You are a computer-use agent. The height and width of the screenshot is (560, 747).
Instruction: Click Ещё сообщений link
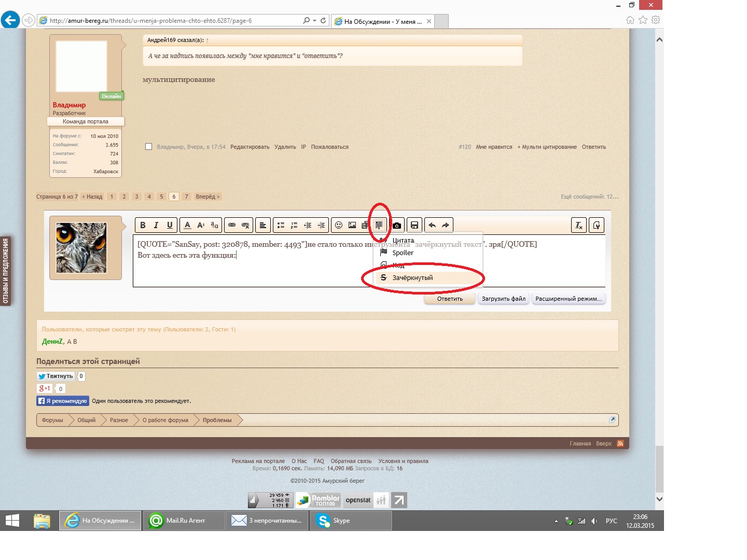(x=589, y=197)
